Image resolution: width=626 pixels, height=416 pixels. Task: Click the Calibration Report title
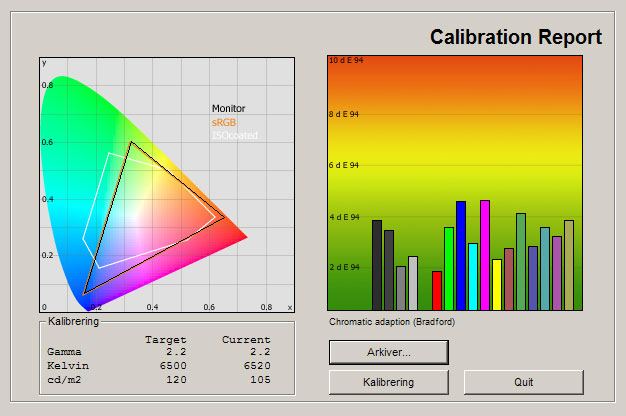pos(515,38)
